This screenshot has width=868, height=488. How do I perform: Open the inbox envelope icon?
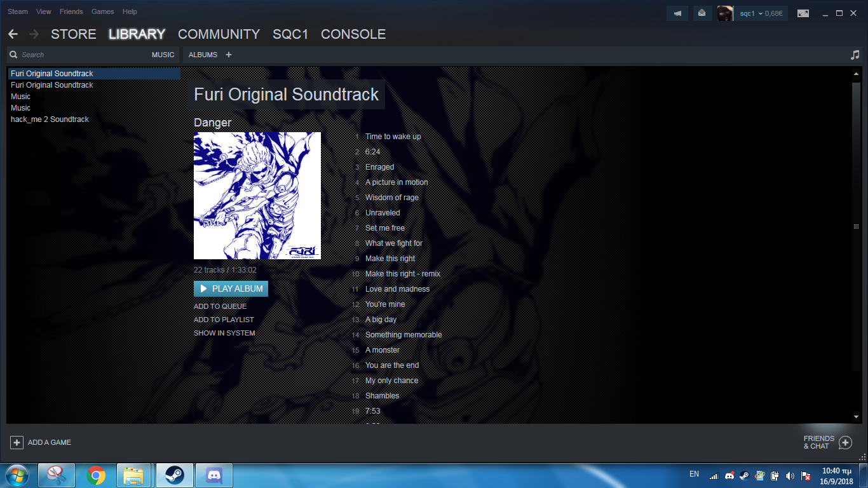pos(702,13)
